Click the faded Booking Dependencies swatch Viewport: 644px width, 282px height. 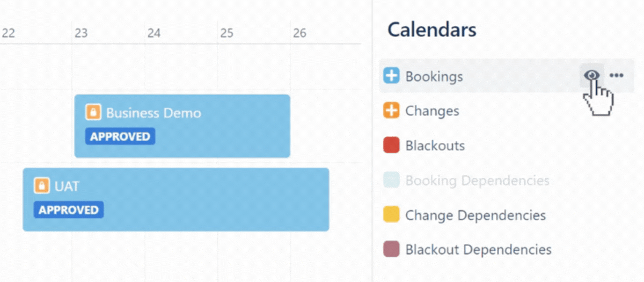point(391,180)
